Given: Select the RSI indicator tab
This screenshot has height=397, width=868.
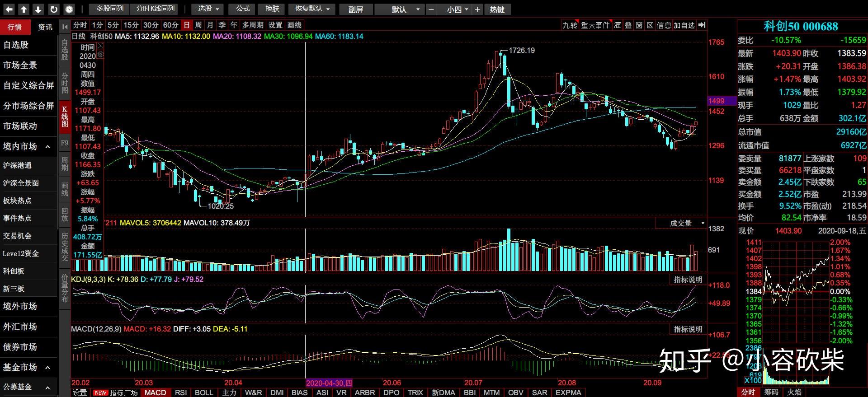Looking at the screenshot, I should 181,392.
